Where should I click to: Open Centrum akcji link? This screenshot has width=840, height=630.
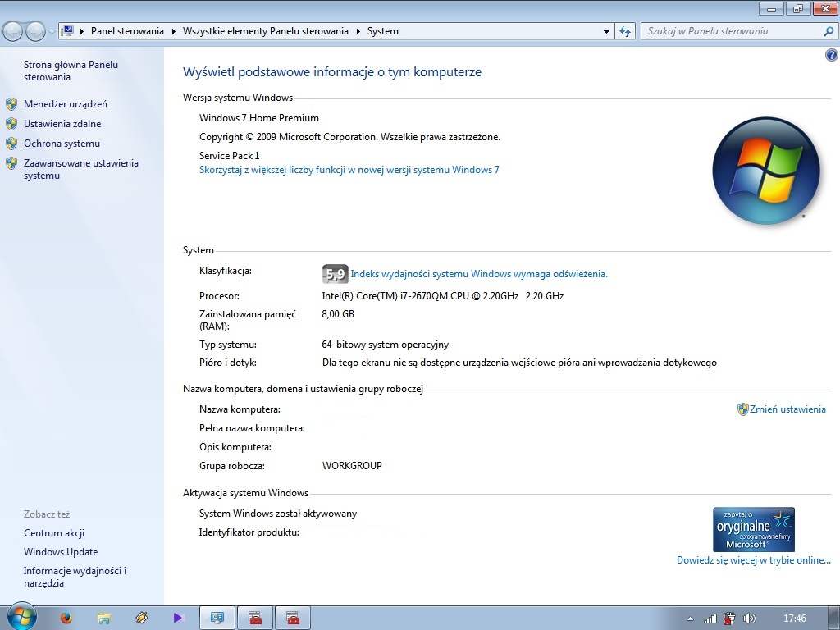(x=54, y=533)
